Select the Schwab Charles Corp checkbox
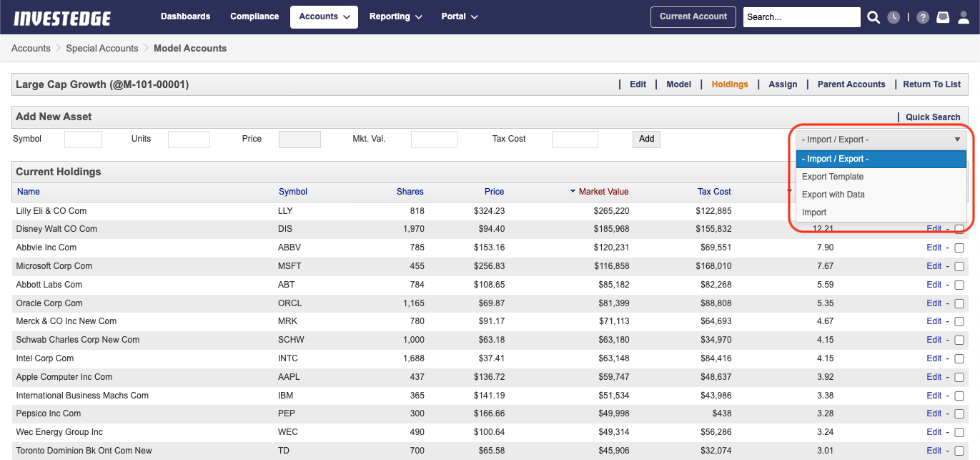Screen dimensions: 980x460 959,340
